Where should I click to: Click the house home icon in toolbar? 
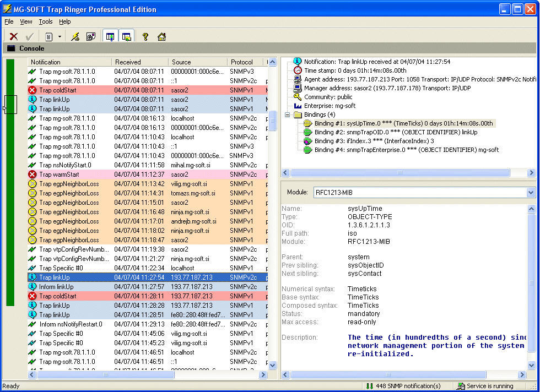[x=161, y=37]
